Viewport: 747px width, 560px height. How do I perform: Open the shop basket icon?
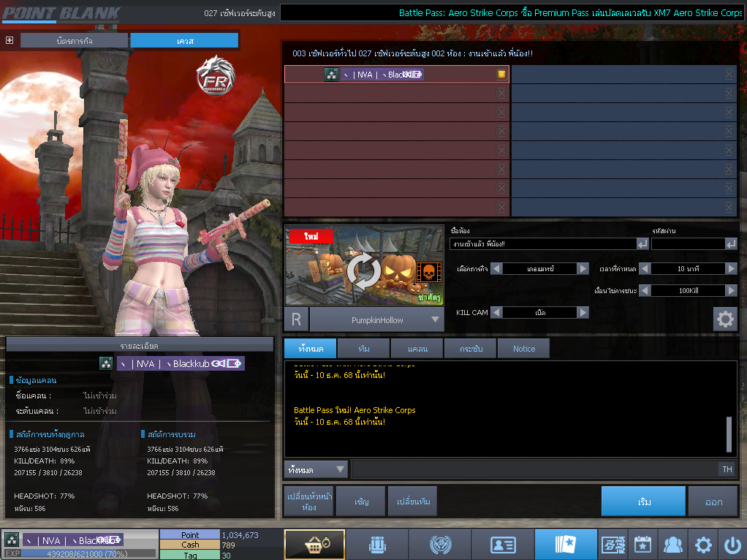pyautogui.click(x=314, y=545)
